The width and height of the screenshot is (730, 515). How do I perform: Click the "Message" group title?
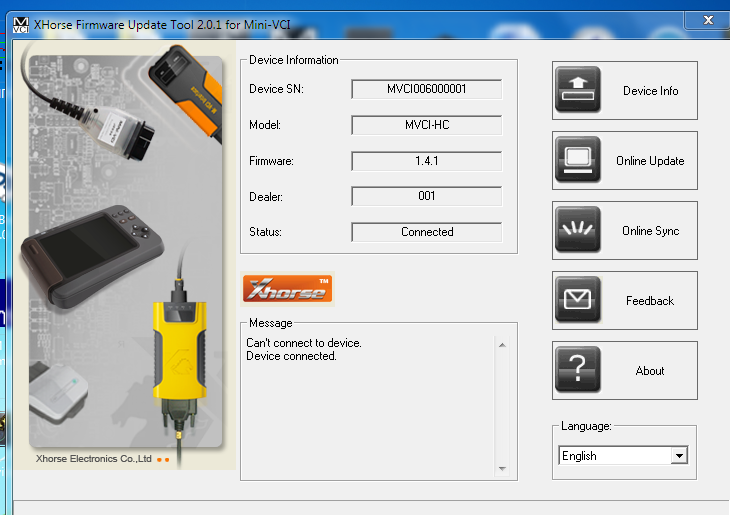pos(270,323)
